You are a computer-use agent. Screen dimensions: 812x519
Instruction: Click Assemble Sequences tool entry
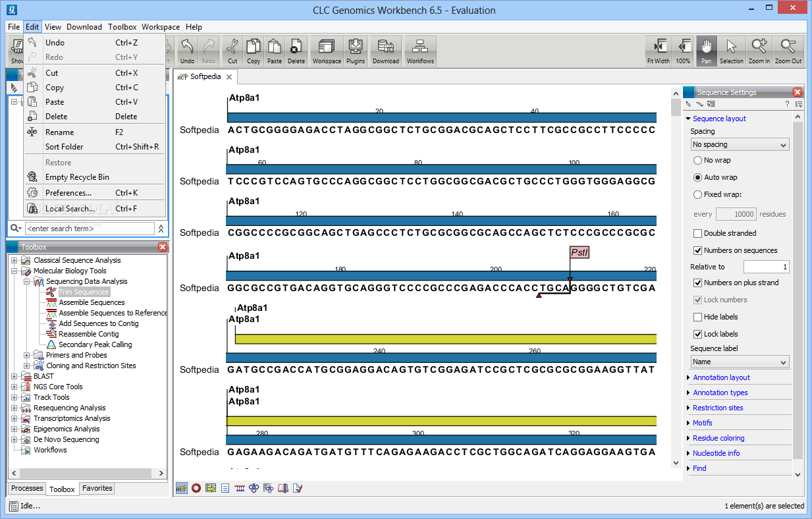point(92,302)
